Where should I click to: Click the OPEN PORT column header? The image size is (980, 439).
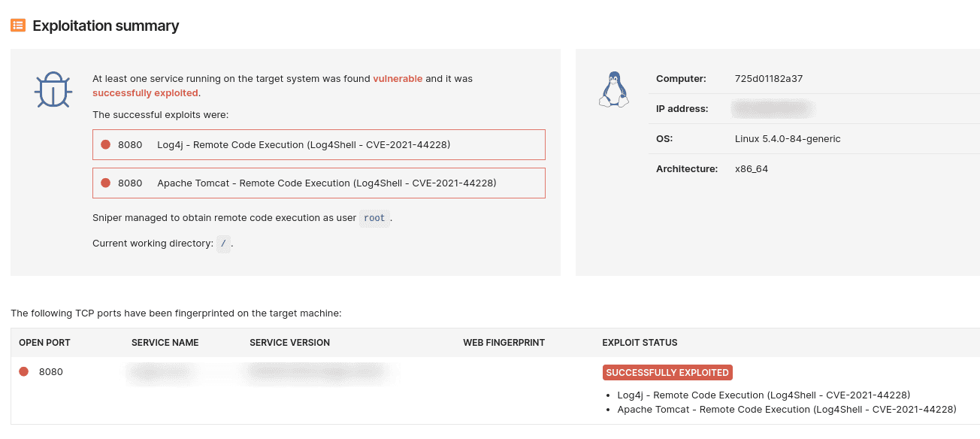pos(44,343)
